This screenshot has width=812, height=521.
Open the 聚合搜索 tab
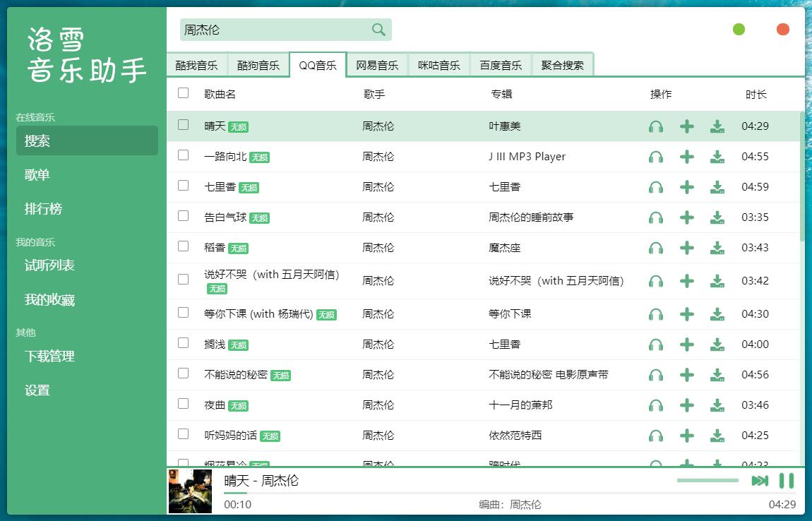coord(562,65)
